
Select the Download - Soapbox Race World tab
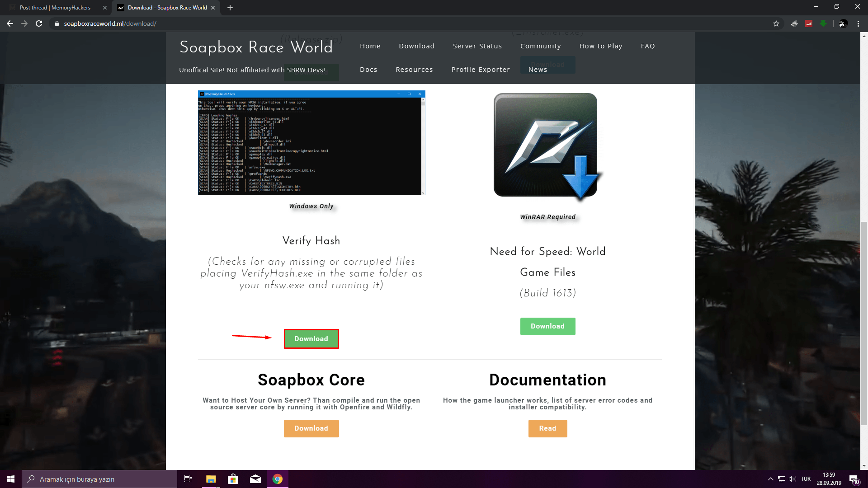pos(166,8)
